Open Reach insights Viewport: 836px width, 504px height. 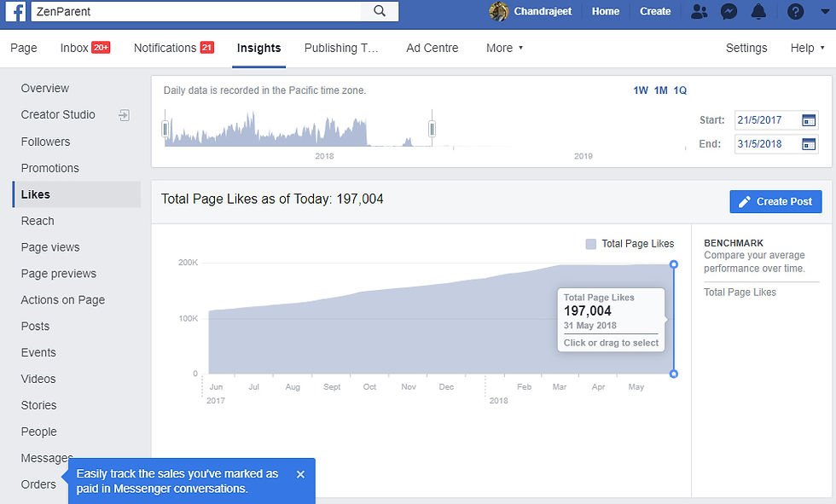(x=38, y=221)
